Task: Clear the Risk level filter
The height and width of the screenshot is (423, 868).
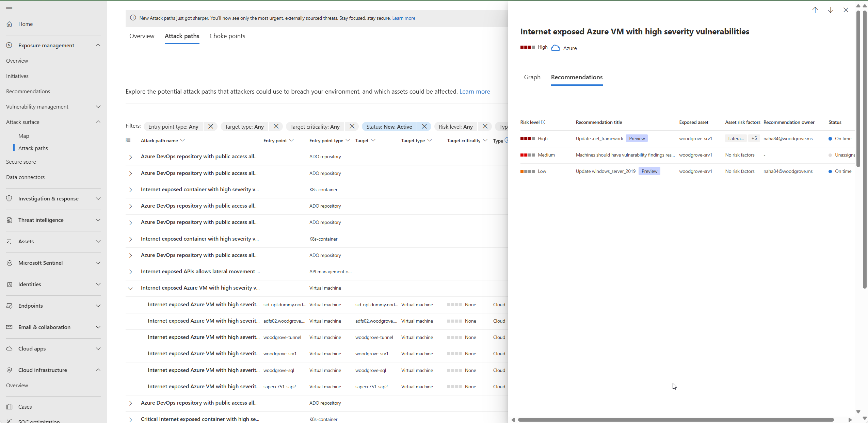Action: coord(485,127)
